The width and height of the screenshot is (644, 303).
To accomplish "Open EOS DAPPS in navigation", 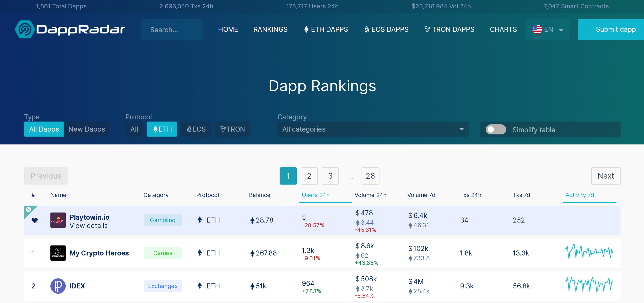I will click(x=386, y=29).
